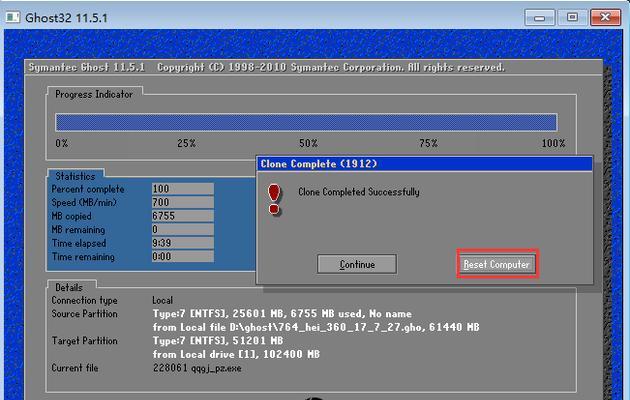The height and width of the screenshot is (400, 630).
Task: Click the Symantec Ghost 11.5.1 copyright header
Action: pyautogui.click(x=266, y=67)
